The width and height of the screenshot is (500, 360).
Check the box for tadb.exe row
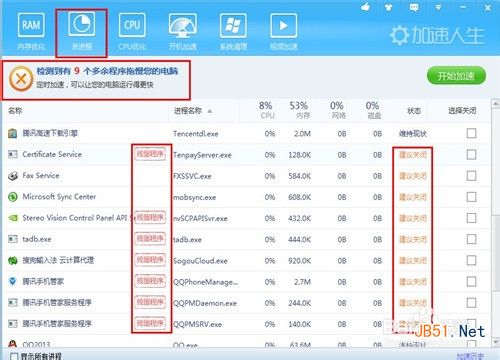pyautogui.click(x=471, y=239)
